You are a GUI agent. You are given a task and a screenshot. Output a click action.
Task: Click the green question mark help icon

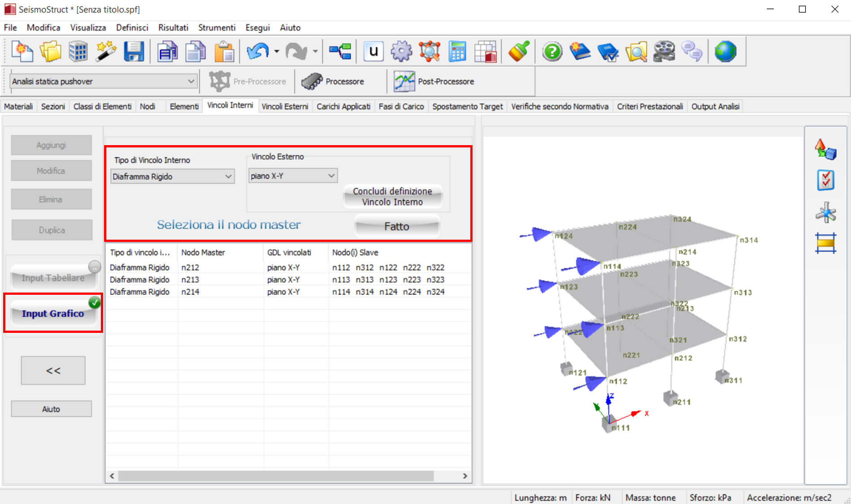coord(552,52)
